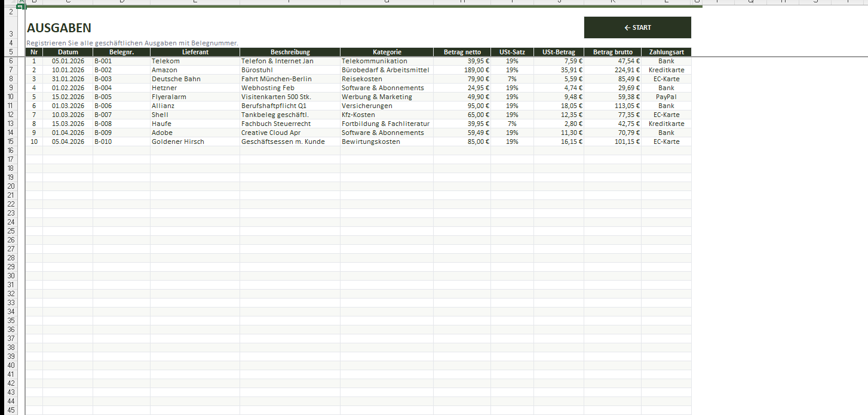Viewport: 868px width, 415px height.
Task: Select the Lieferant table header
Action: tap(195, 52)
